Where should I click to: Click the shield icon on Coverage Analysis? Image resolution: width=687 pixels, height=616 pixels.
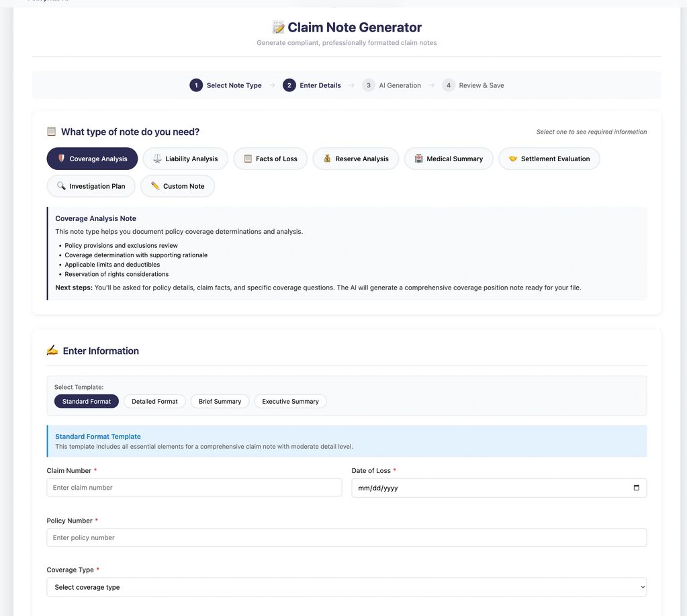61,159
